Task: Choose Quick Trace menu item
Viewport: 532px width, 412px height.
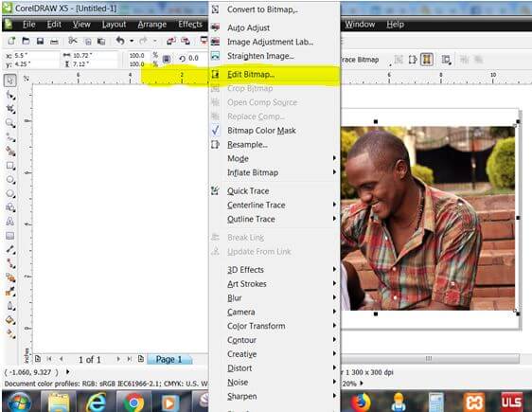Action: point(275,191)
